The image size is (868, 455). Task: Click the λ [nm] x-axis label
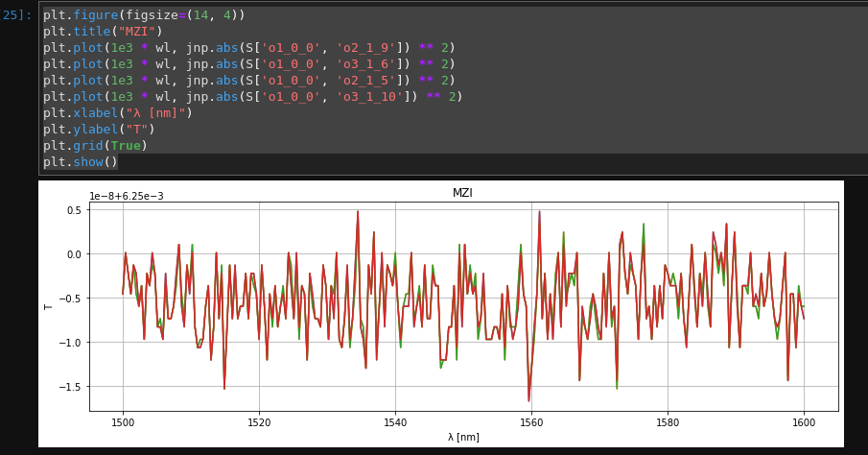point(463,437)
